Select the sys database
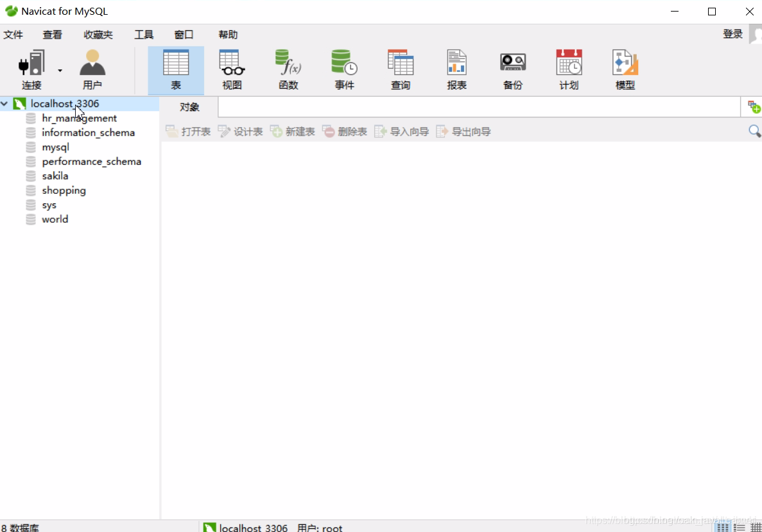The height and width of the screenshot is (532, 762). (49, 205)
